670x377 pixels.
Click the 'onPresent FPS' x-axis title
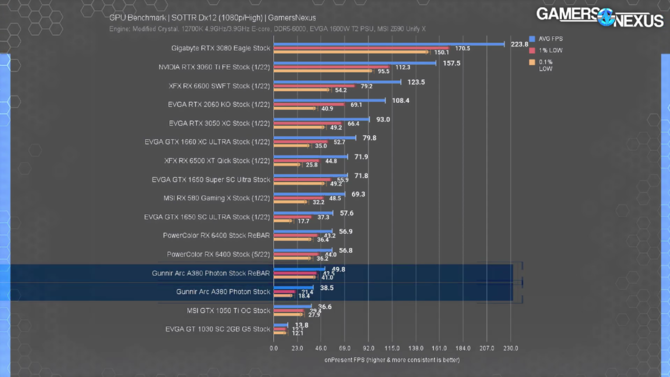(392, 360)
